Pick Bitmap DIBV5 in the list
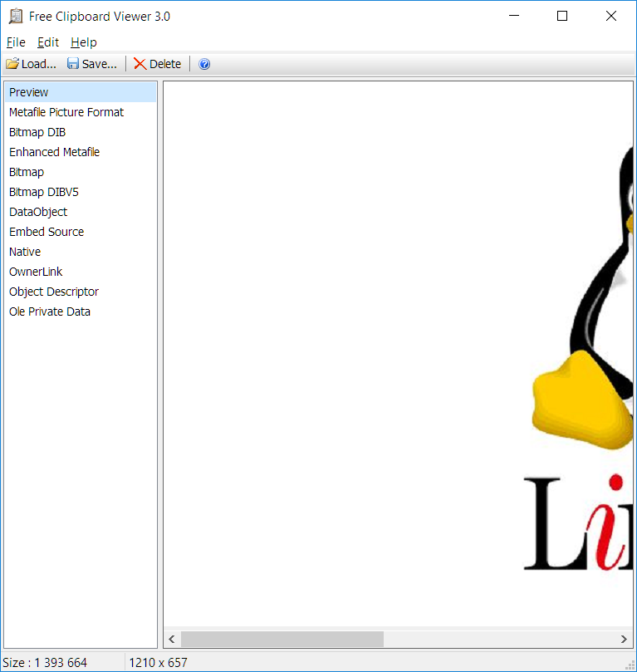 (44, 192)
